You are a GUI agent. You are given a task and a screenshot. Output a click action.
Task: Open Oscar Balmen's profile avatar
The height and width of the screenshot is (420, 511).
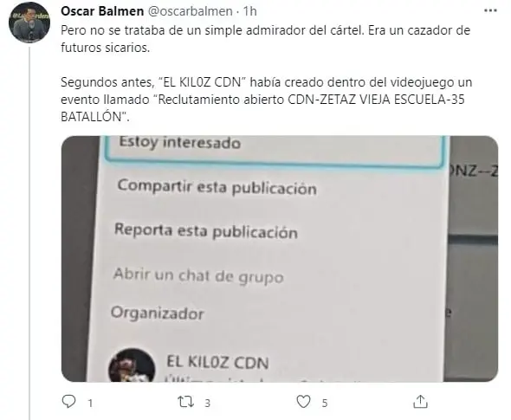pyautogui.click(x=29, y=23)
